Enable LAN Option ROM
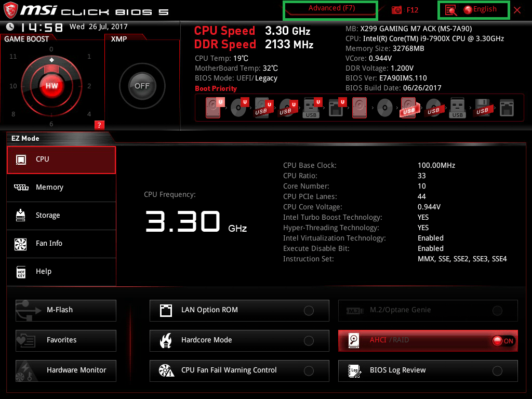Image resolution: width=532 pixels, height=399 pixels. 239,310
